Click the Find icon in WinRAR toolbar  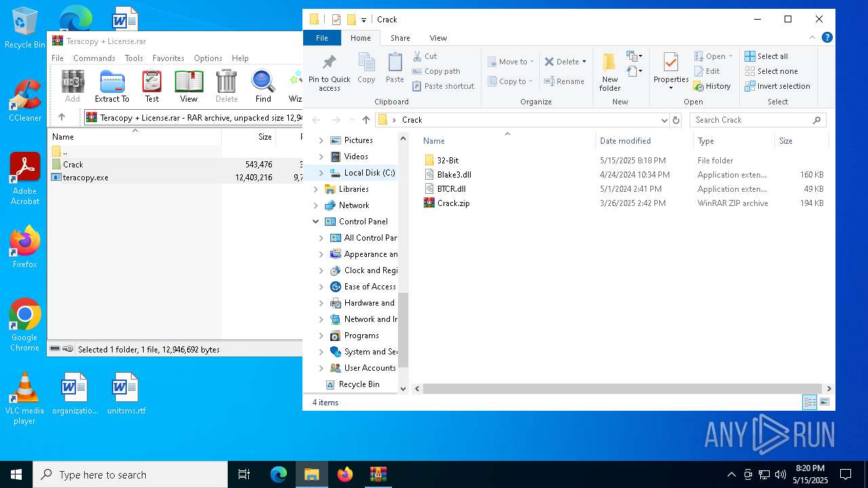tap(263, 86)
